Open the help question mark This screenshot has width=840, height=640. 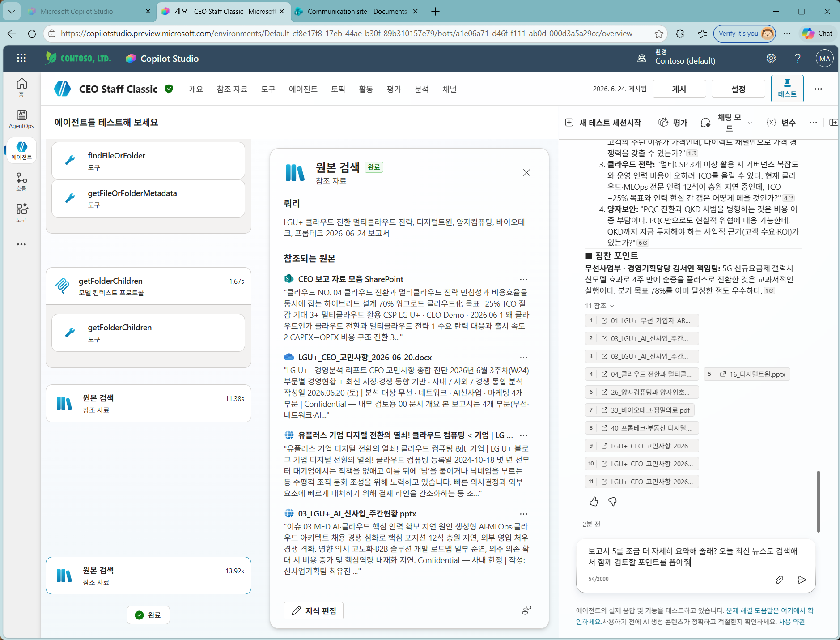pyautogui.click(x=798, y=58)
